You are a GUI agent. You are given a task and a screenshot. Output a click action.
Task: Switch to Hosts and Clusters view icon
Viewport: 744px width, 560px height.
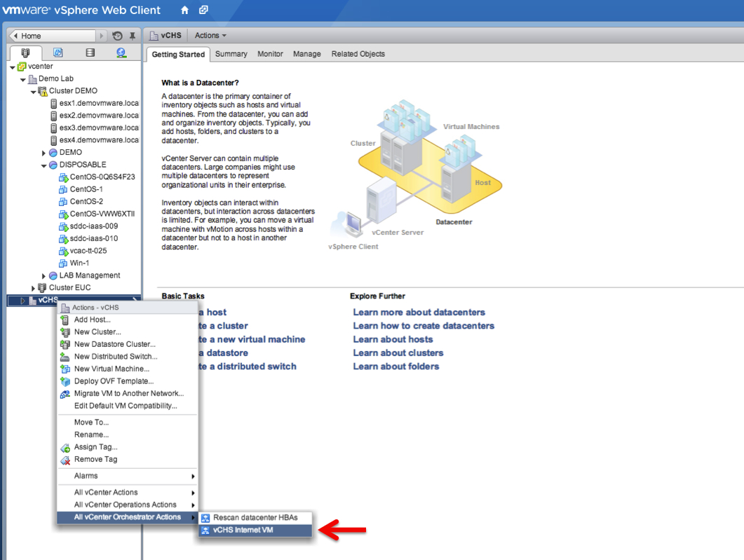click(x=25, y=53)
